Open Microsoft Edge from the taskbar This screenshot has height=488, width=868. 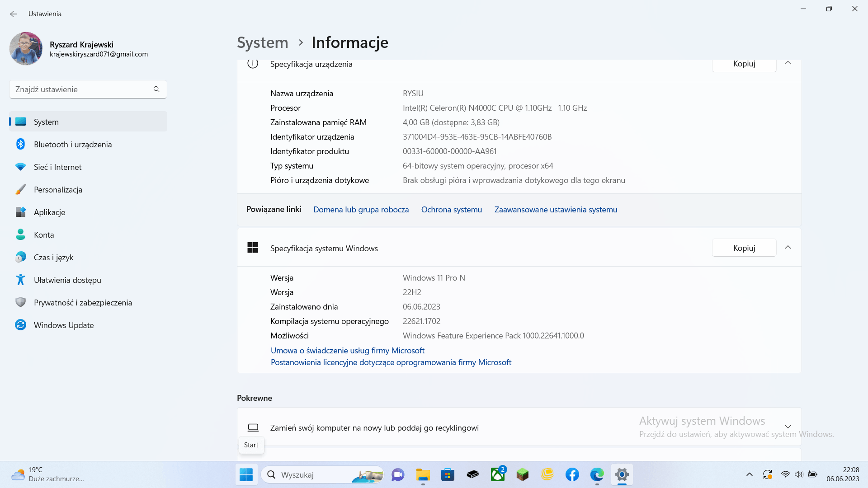(x=597, y=474)
